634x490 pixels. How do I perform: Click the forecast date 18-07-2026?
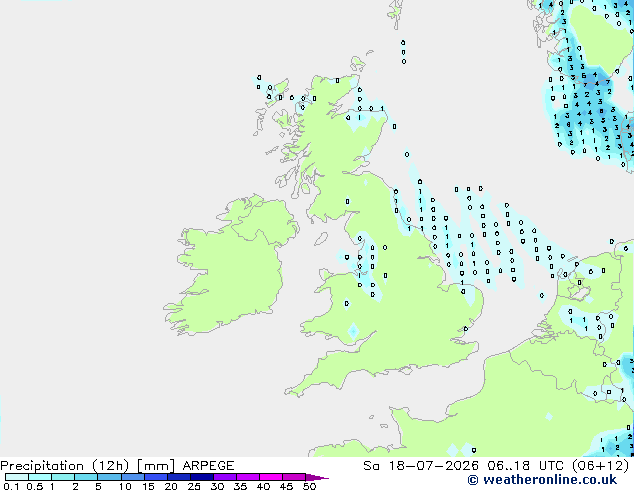pyautogui.click(x=433, y=466)
